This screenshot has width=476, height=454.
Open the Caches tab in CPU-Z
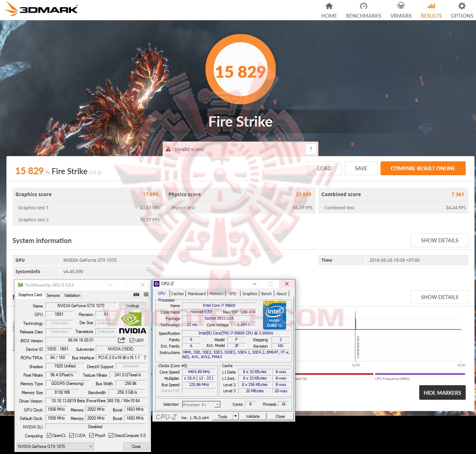tap(177, 294)
